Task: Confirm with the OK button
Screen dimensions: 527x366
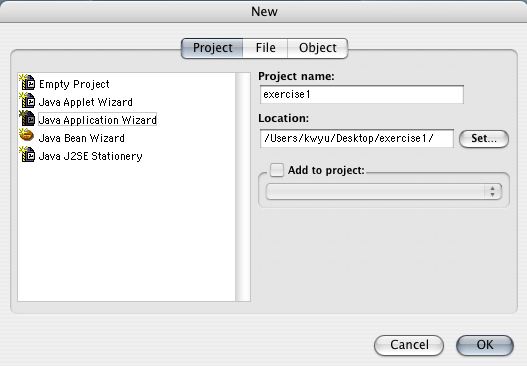Action: click(x=485, y=345)
